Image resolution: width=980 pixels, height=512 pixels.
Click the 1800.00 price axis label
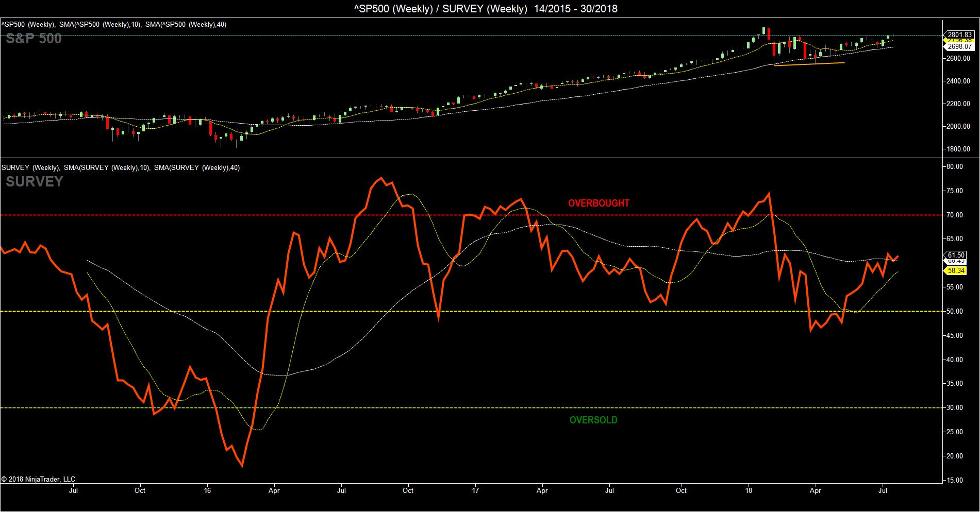pos(959,149)
